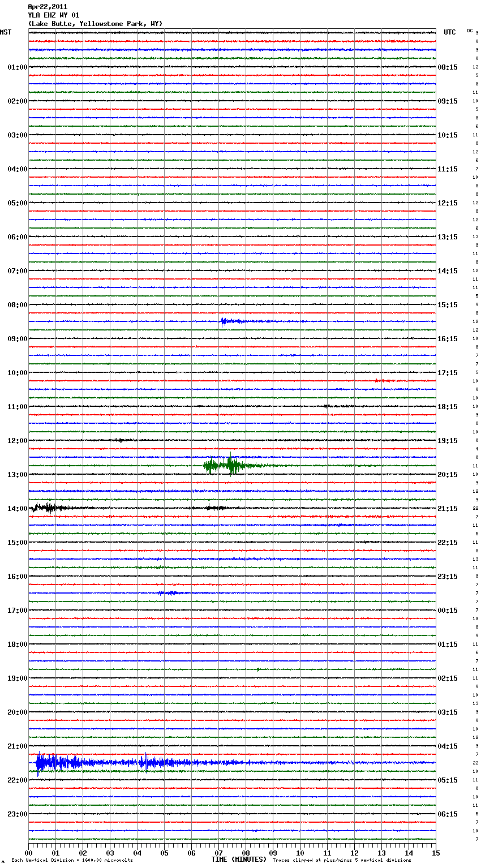Pick the 06:15 UTC time label
Screen dimensions: 481x868
(448, 814)
